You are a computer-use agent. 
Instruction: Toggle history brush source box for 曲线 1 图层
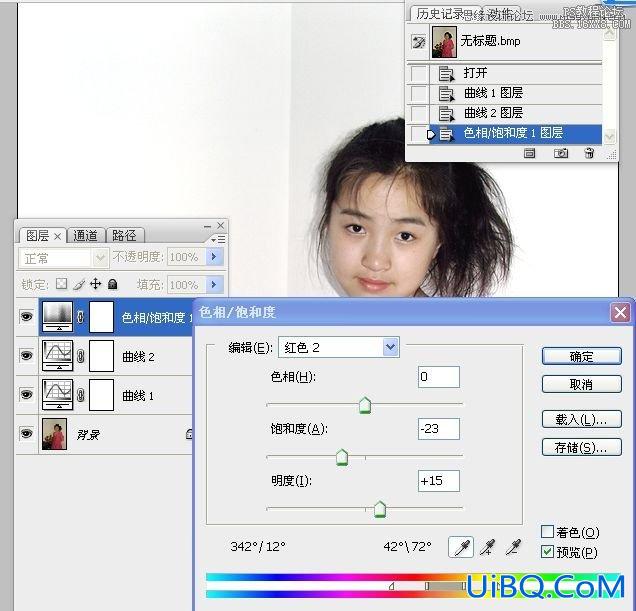coord(418,93)
